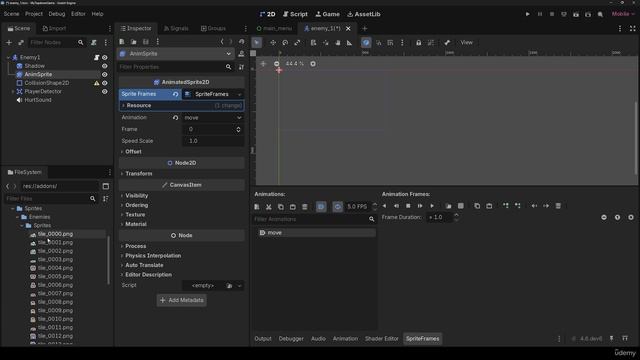This screenshot has width=640, height=360.
Task: Switch to the AssetLib workspace
Action: [364, 14]
